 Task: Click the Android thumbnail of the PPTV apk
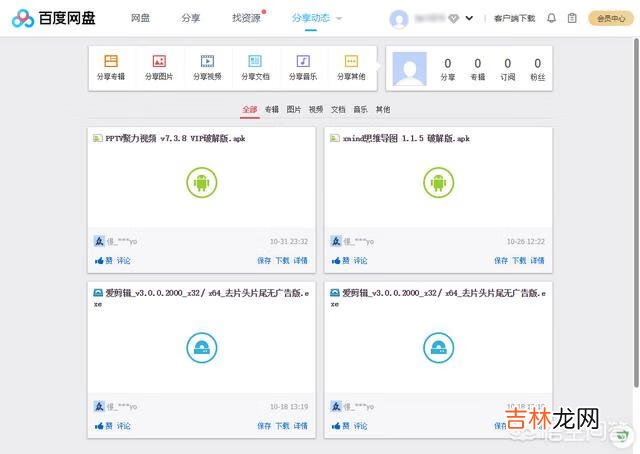click(201, 182)
